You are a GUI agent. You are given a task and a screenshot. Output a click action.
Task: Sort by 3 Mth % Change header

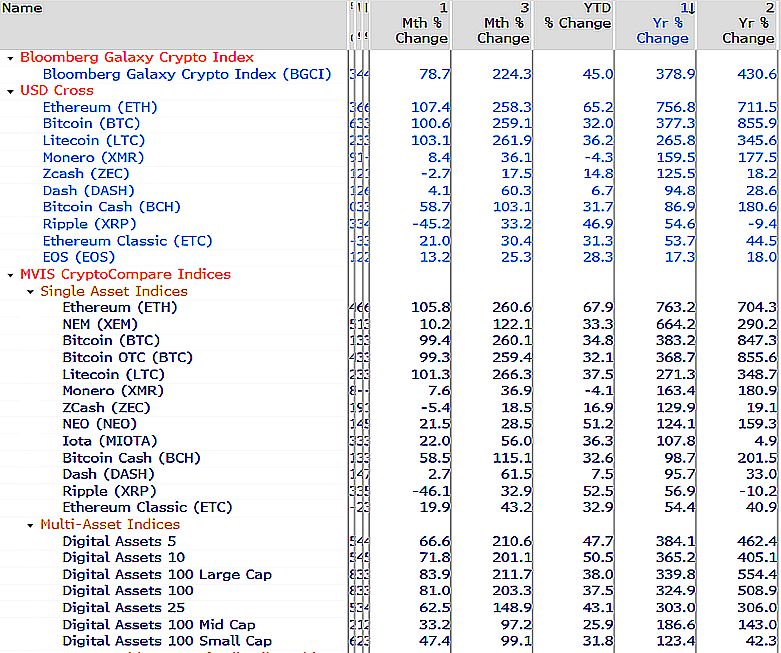tap(503, 23)
